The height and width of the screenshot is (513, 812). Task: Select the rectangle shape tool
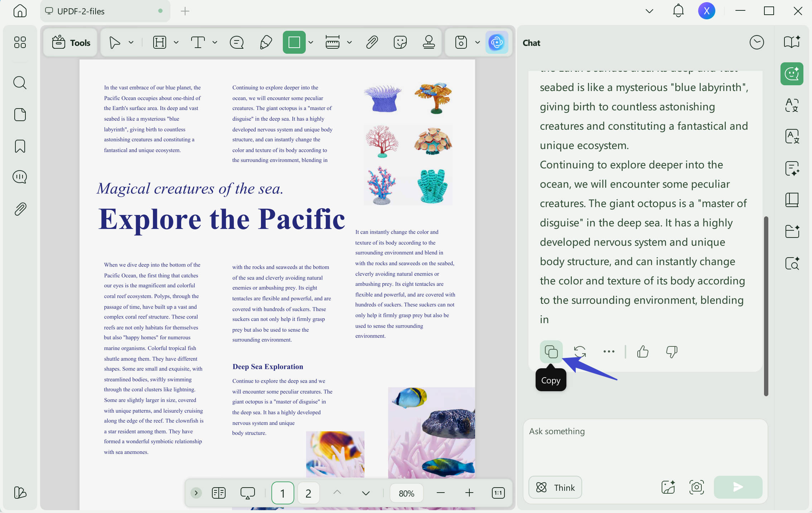[294, 42]
